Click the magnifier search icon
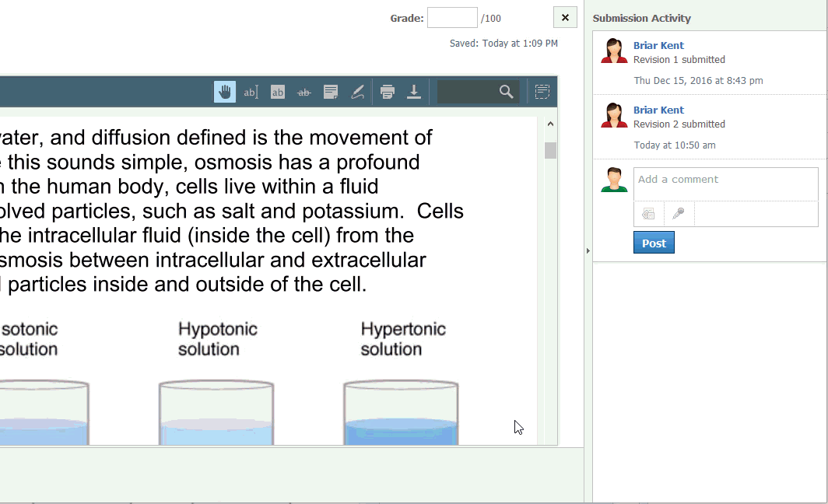828x504 pixels. click(x=507, y=92)
